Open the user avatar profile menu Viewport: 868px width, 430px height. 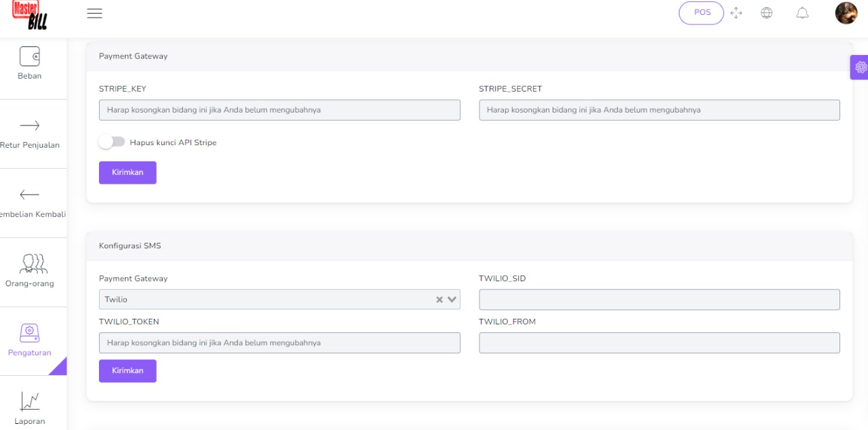(846, 13)
